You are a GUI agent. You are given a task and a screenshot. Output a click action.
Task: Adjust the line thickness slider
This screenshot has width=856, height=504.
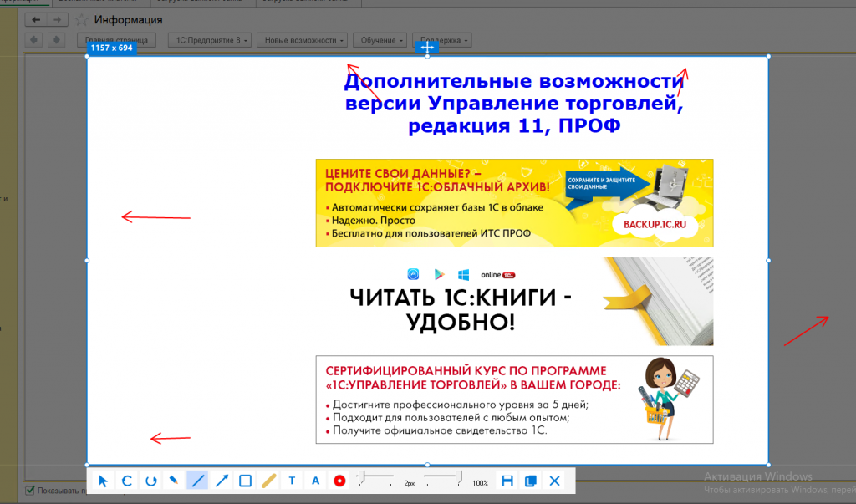pos(375,479)
